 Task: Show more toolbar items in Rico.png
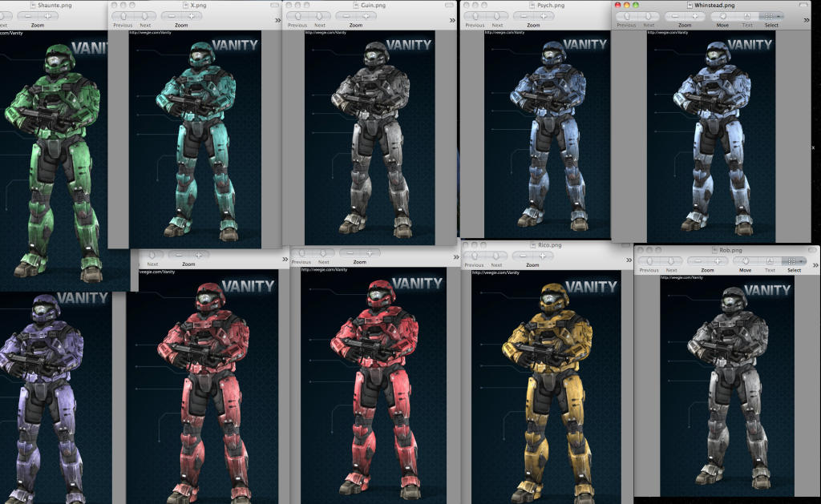click(629, 260)
